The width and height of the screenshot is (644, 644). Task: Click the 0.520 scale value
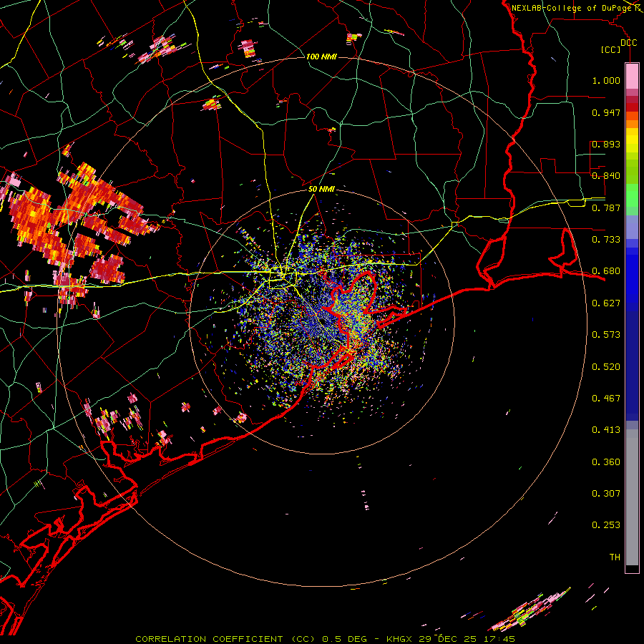point(606,367)
